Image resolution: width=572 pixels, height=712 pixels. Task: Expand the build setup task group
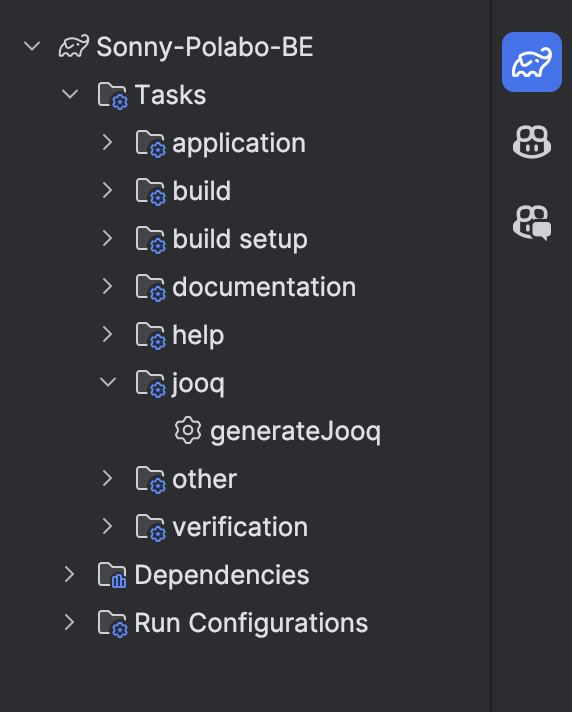tap(108, 238)
